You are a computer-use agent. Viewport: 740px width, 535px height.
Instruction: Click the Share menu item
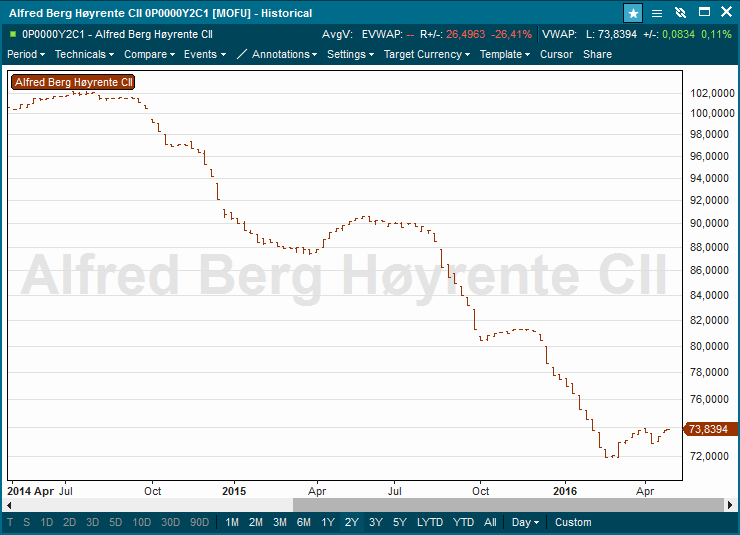597,54
